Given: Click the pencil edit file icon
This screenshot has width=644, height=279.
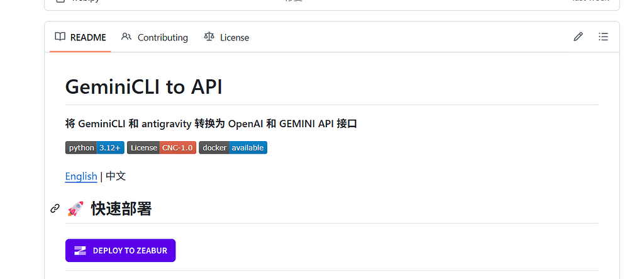Looking at the screenshot, I should coord(578,37).
